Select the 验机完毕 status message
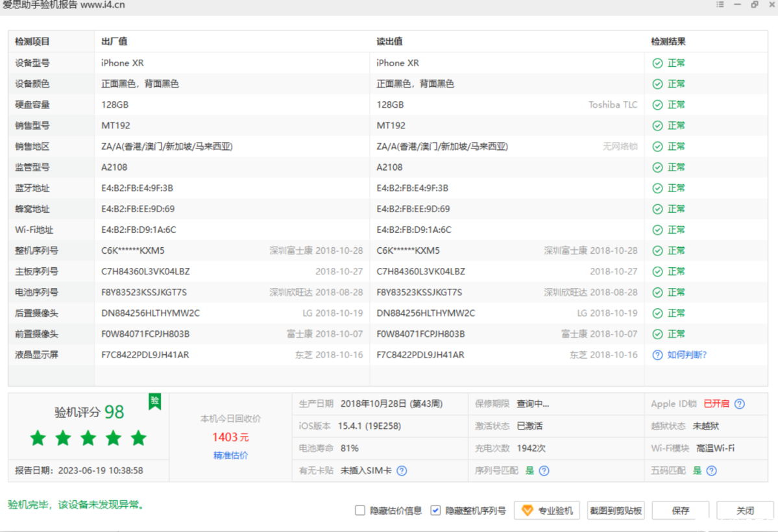Viewport: 778px width, 532px height. (x=77, y=505)
